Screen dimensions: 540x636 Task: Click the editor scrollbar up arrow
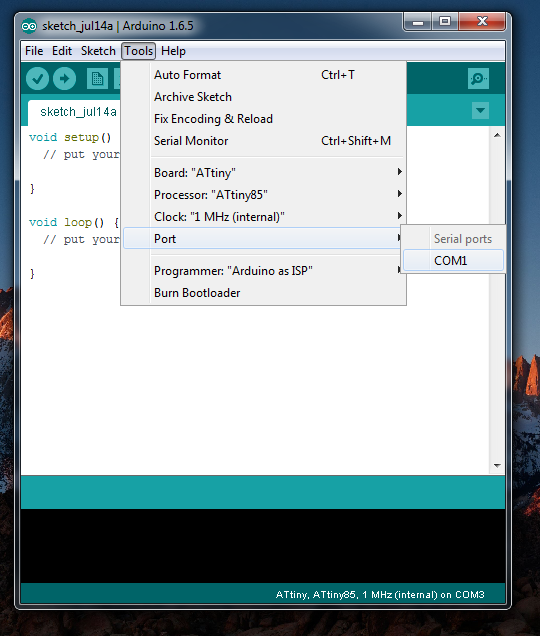coord(497,135)
